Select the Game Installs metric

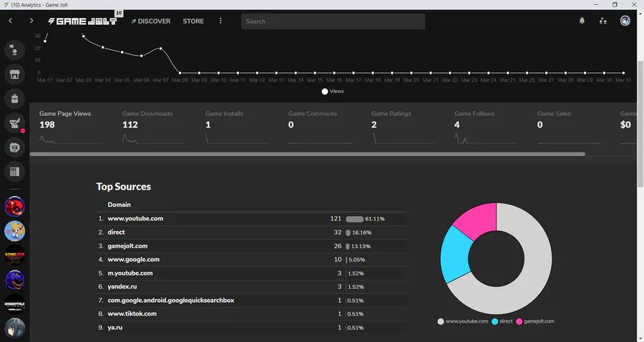[x=237, y=128]
